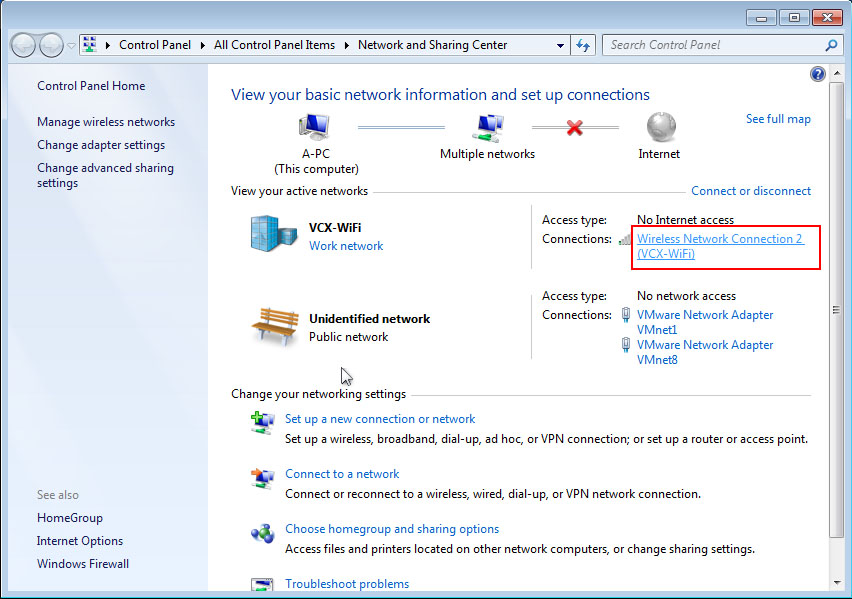Click the Back navigation arrow button
The width and height of the screenshot is (852, 599).
(x=23, y=45)
